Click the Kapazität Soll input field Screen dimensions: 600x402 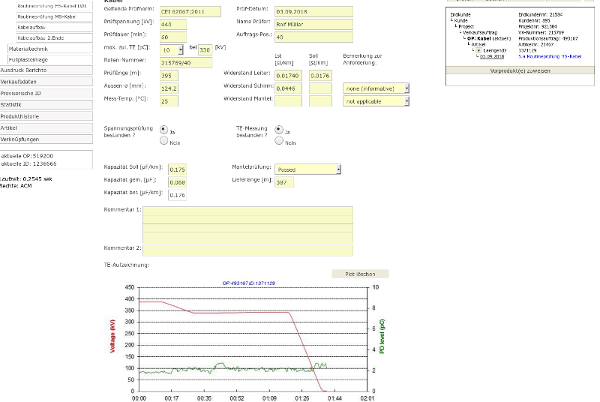tap(178, 169)
